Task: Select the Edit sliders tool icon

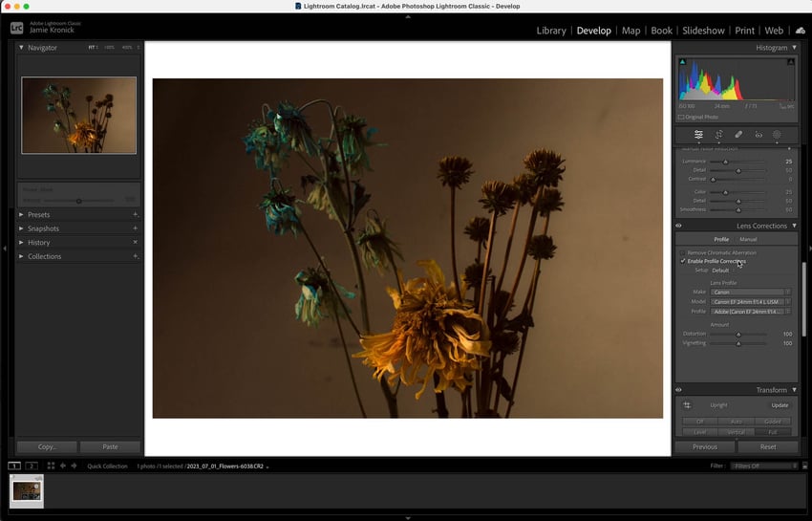Action: (x=698, y=134)
